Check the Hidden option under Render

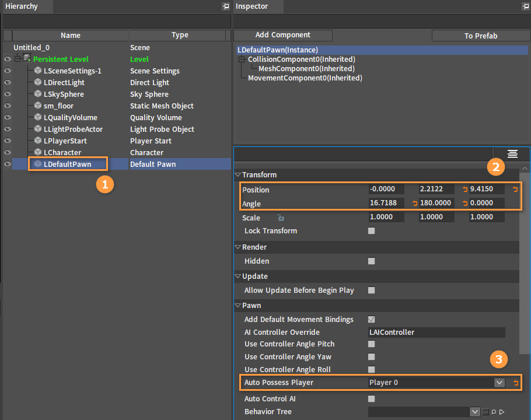coord(372,261)
